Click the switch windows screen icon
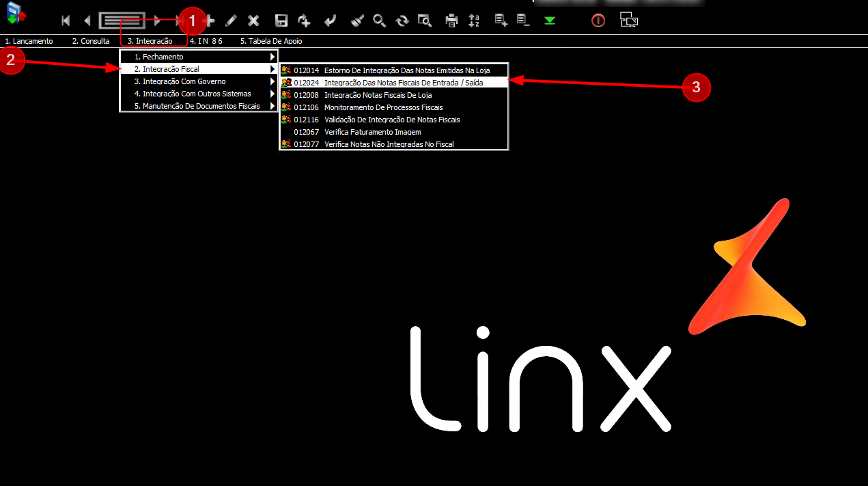This screenshot has height=486, width=868. (629, 20)
